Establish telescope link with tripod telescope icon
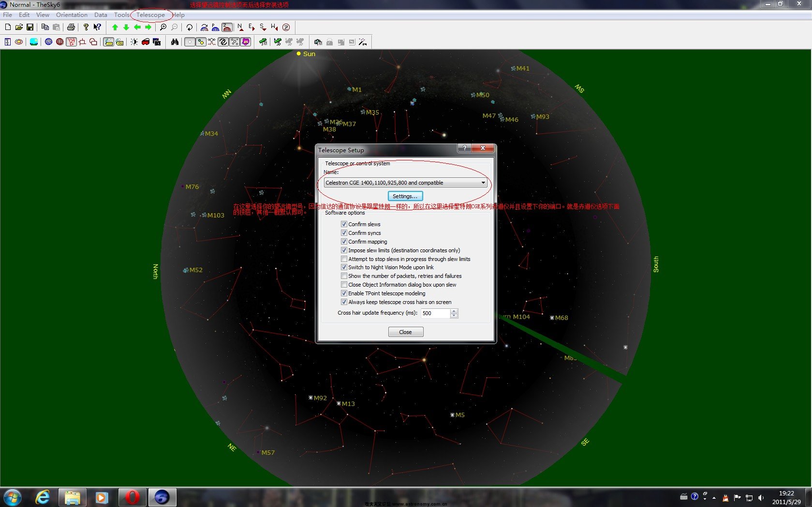Screen dimensions: 812x507 tap(278, 42)
